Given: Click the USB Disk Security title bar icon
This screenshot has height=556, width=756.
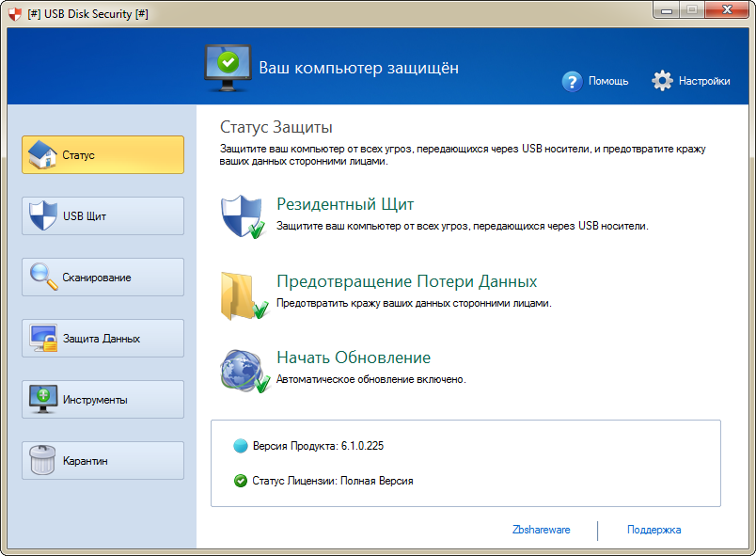Looking at the screenshot, I should 15,14.
